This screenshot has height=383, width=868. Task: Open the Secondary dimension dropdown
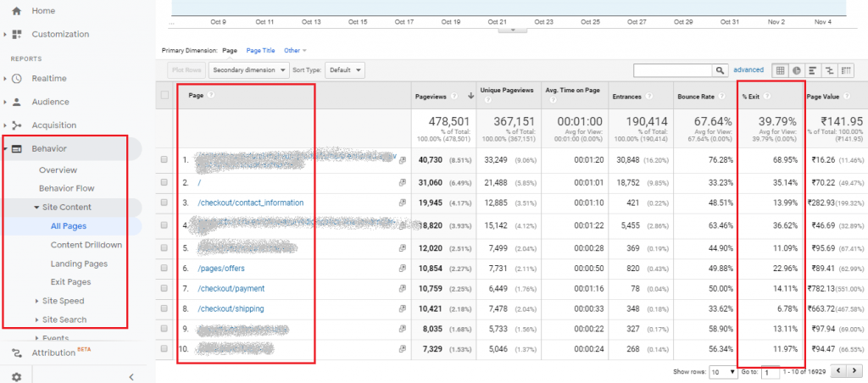tap(250, 70)
